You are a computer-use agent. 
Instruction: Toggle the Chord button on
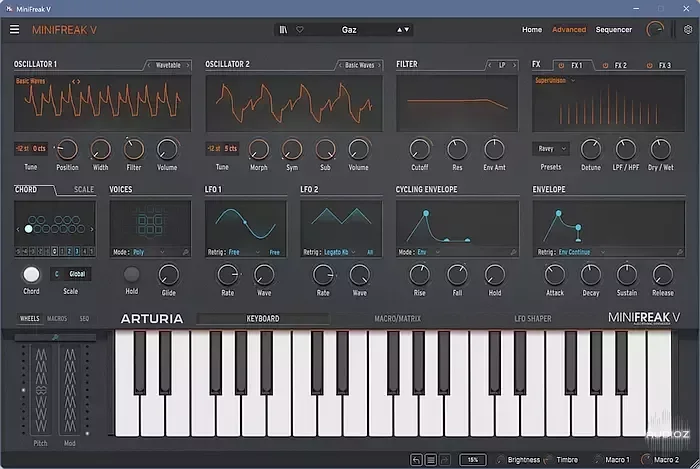coord(31,274)
